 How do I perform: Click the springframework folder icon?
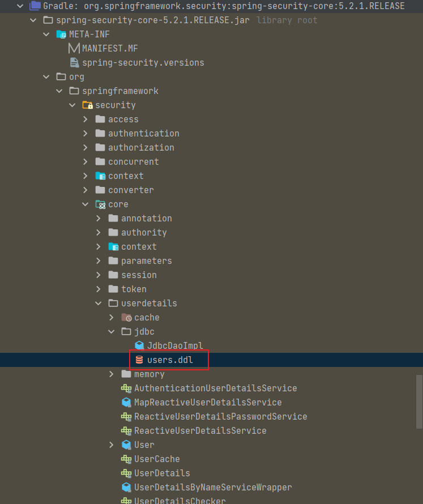pyautogui.click(x=74, y=91)
